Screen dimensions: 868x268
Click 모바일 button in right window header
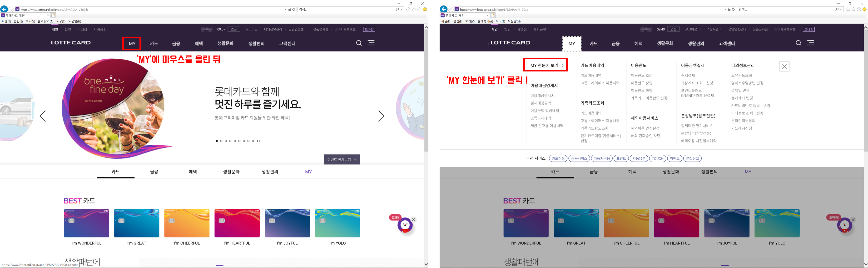808,29
